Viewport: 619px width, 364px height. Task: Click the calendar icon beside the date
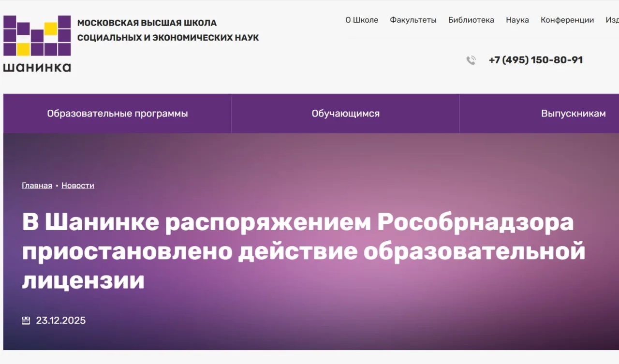point(26,320)
